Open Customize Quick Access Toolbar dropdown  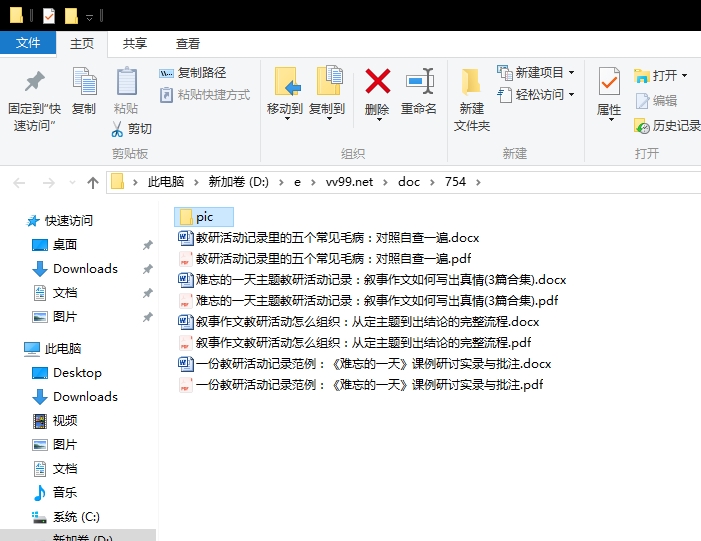(89, 17)
